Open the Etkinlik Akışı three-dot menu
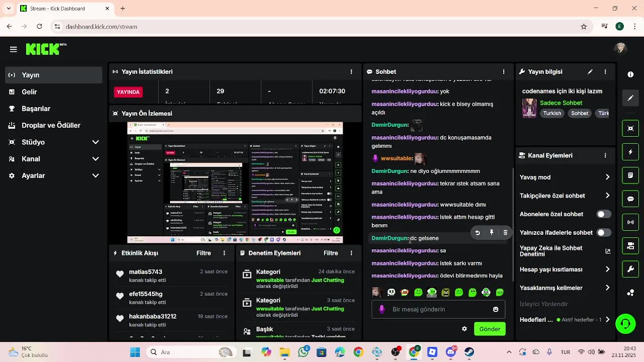This screenshot has width=644, height=362. tap(224, 253)
